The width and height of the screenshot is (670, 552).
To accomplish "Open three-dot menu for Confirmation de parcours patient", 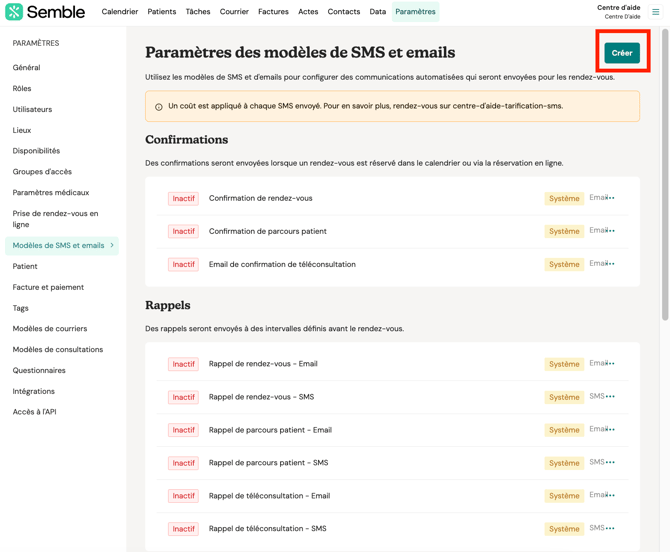I will [611, 231].
